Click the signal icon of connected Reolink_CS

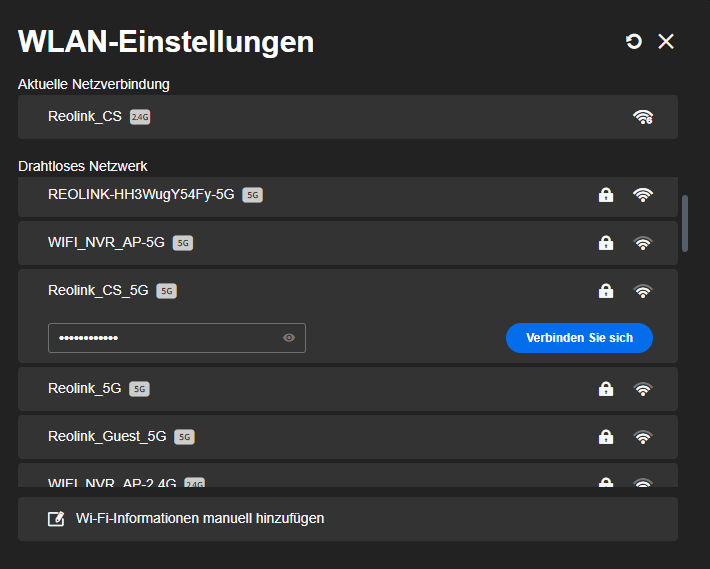[643, 117]
